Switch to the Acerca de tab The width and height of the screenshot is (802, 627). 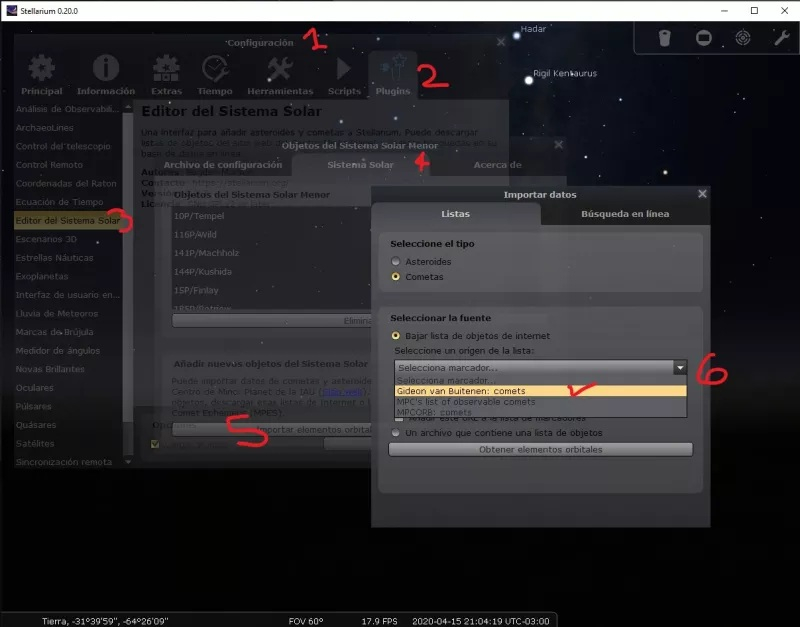(497, 165)
